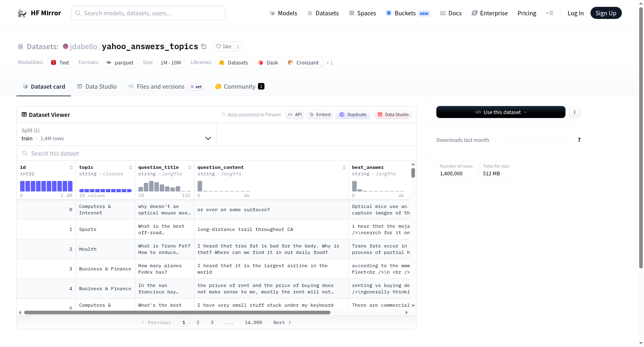Open the Buckets navigation item

click(408, 13)
